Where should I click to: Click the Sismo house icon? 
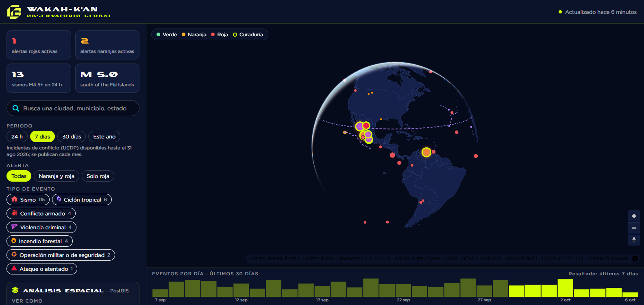coord(15,199)
